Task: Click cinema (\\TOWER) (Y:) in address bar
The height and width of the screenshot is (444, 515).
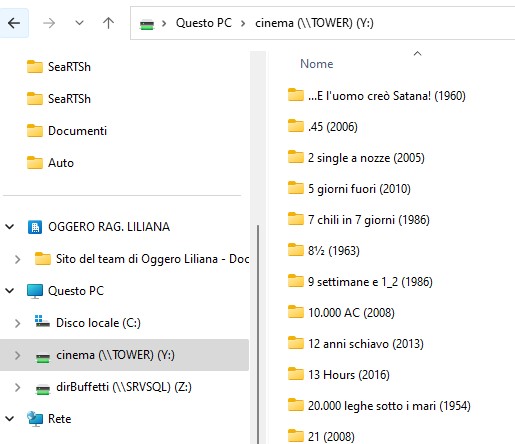Action: pos(314,23)
